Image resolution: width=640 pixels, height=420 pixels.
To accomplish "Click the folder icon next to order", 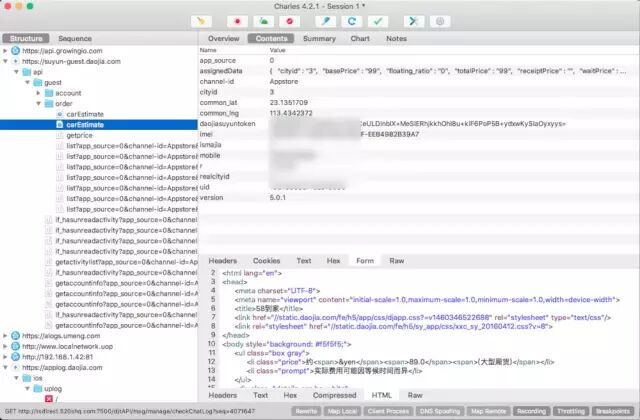I will pyautogui.click(x=49, y=104).
